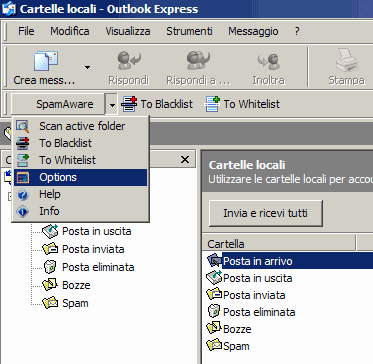Select Posta eliminata in folder tree
Screen dimensions: 373x364
coord(98,267)
